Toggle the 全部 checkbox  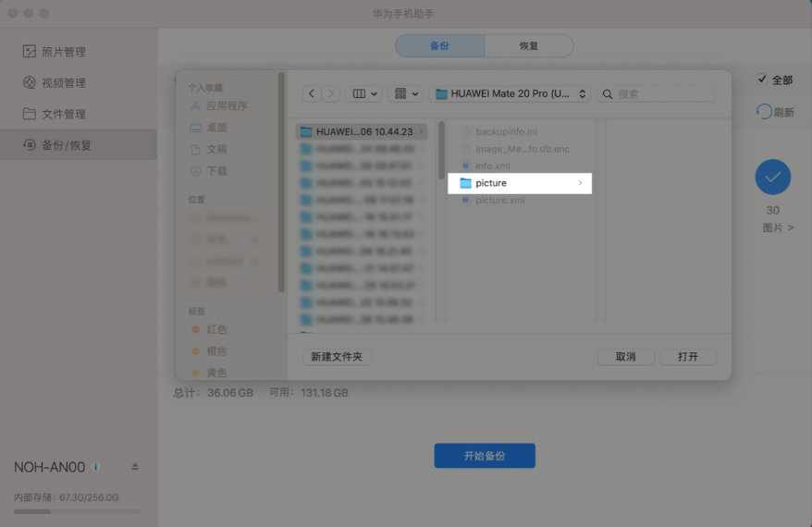tap(762, 80)
